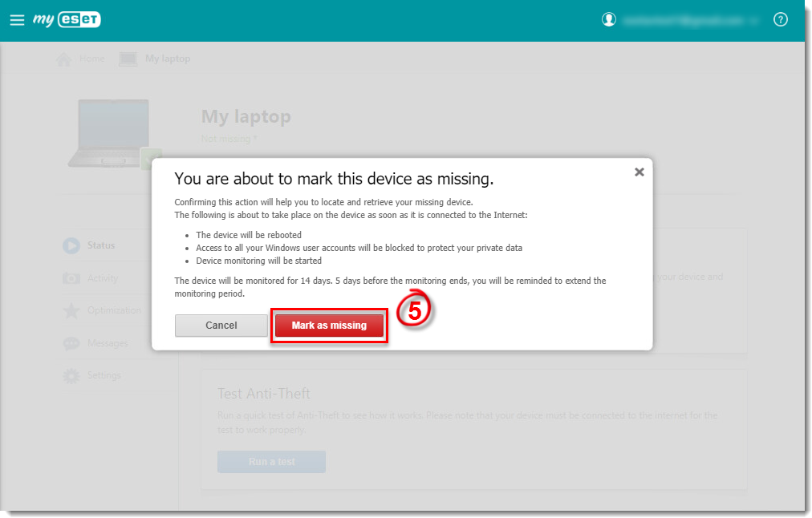
Task: Select My laptop breadcrumb text
Action: [x=168, y=59]
